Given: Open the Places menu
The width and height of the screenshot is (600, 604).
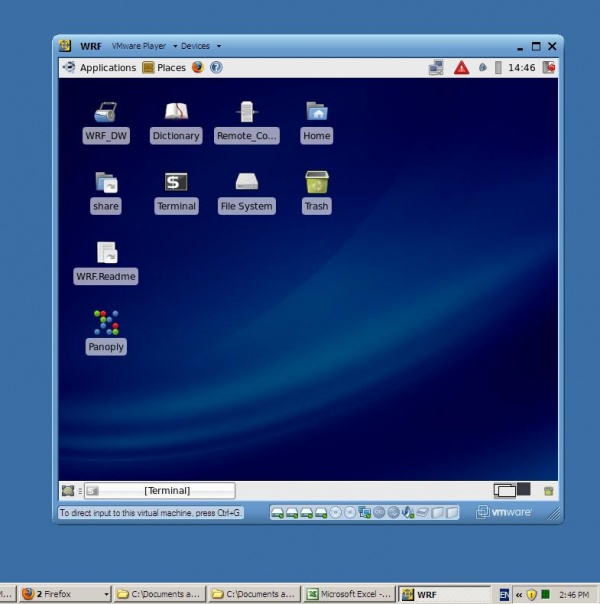Looking at the screenshot, I should 165,68.
